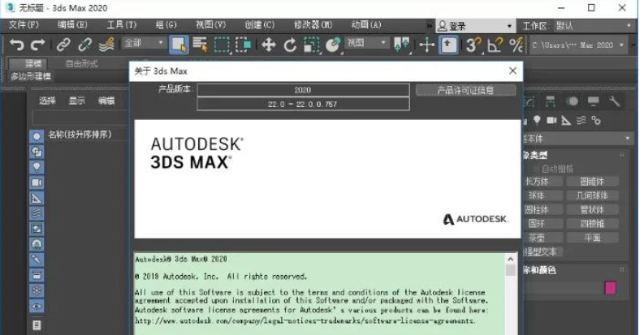Toggle Display Shapes filter in scene explorer
This screenshot has height=335, width=644.
click(x=37, y=152)
